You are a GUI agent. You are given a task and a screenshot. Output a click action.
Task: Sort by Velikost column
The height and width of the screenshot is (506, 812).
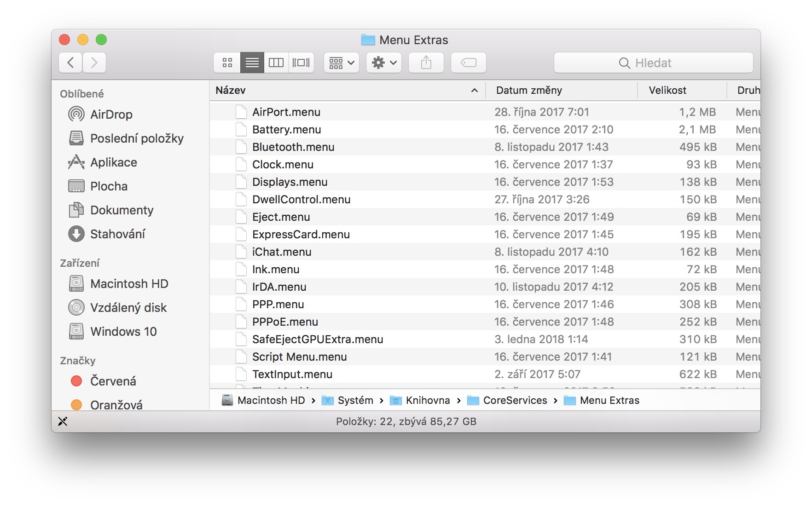pyautogui.click(x=667, y=90)
